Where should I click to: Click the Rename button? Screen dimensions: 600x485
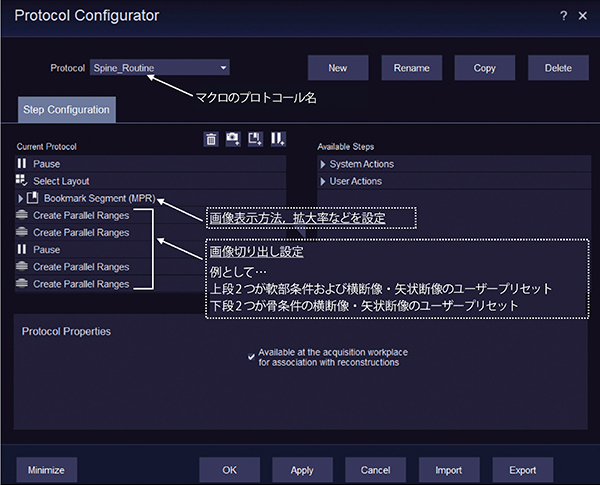[411, 68]
